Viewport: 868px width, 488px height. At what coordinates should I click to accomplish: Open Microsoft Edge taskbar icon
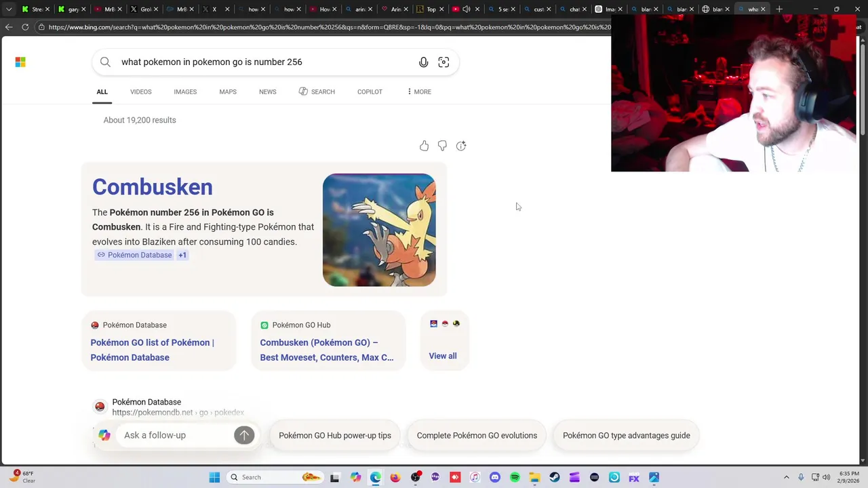pos(376,477)
